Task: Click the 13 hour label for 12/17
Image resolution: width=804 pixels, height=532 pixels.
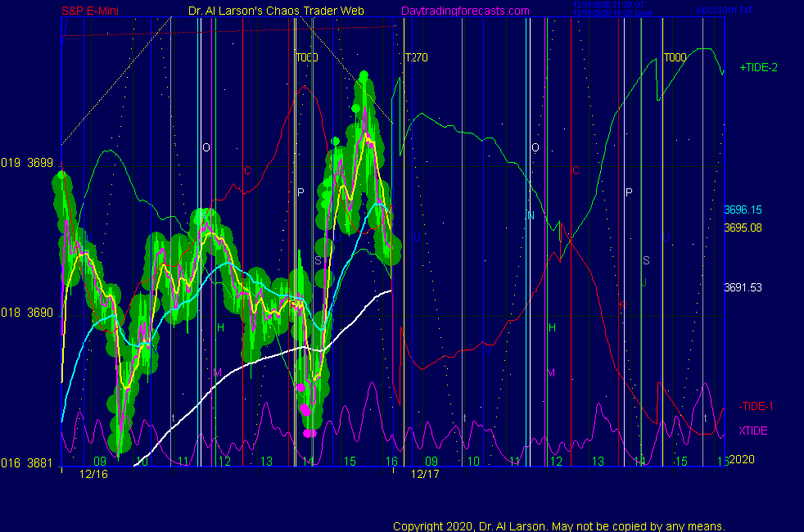Action: pyautogui.click(x=598, y=462)
